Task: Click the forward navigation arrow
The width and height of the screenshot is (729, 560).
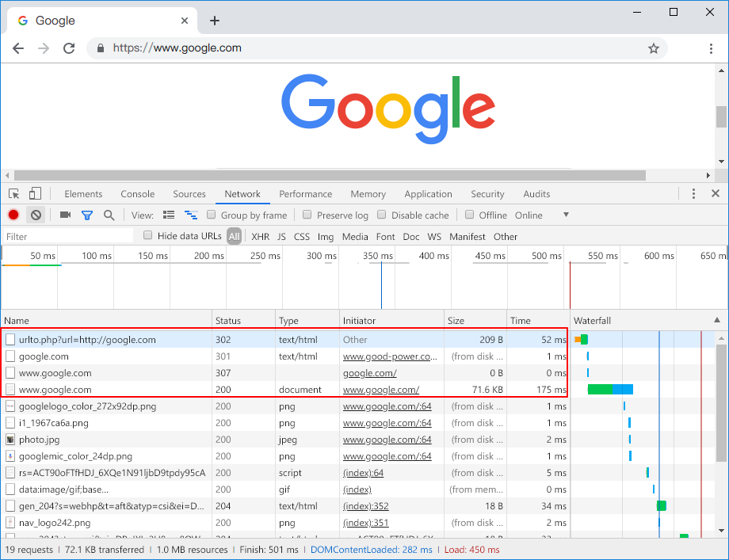Action: point(44,48)
